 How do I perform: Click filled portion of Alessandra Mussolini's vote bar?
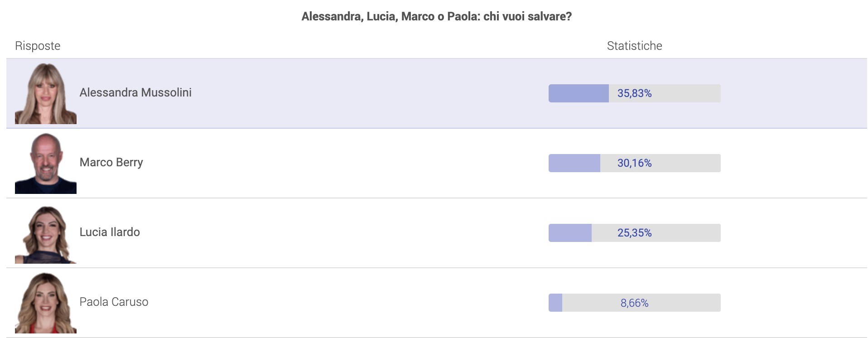tap(579, 93)
